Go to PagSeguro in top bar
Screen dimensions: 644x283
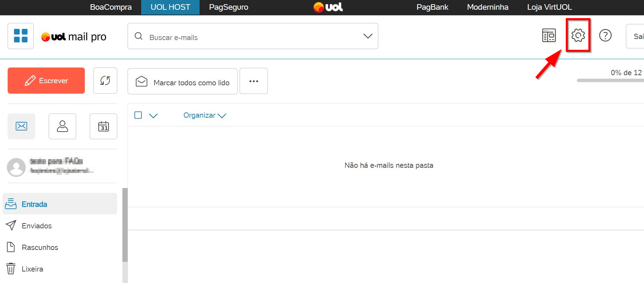[x=228, y=7]
